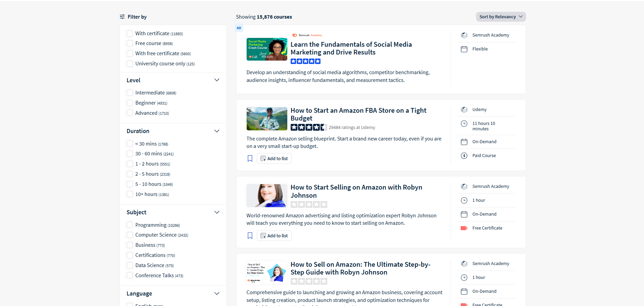Open the Ultimate Step-by-Step Guide thumbnail

267,273
